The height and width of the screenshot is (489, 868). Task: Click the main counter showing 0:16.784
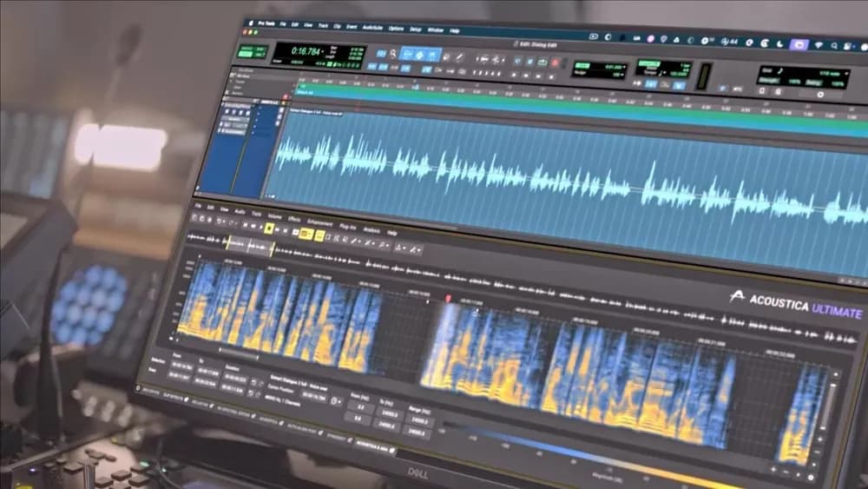(306, 51)
